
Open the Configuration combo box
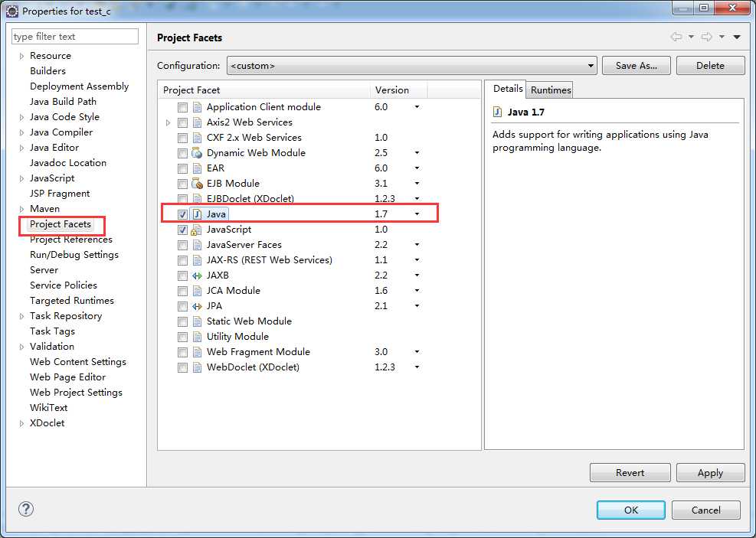pos(412,66)
